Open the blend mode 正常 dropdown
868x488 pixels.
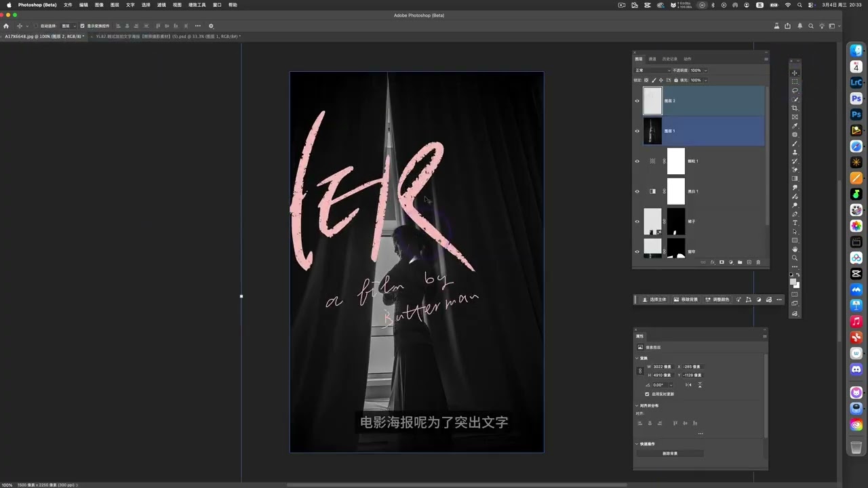(x=653, y=70)
